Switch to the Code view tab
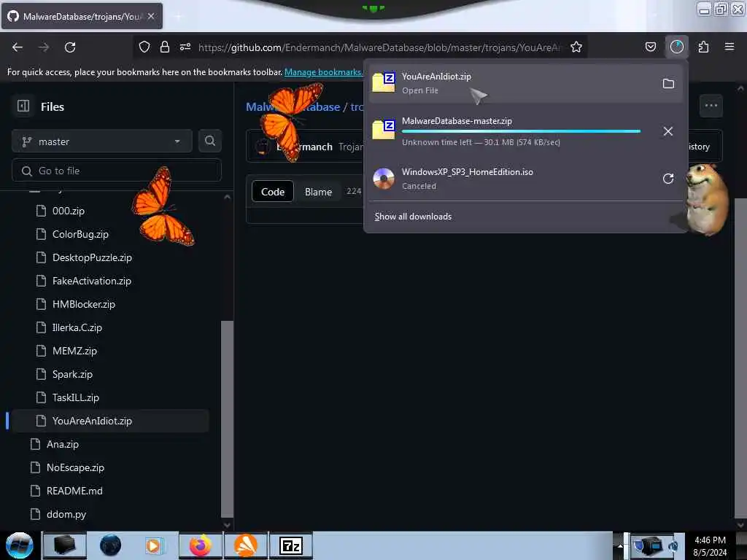This screenshot has height=560, width=747. click(x=273, y=192)
